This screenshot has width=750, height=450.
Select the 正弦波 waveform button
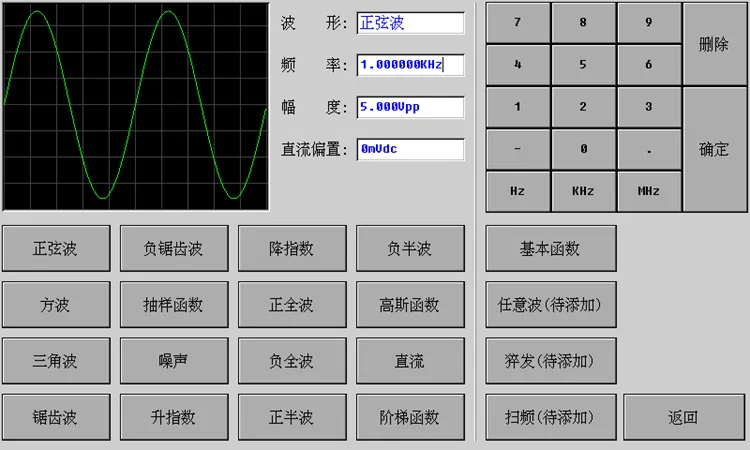56,249
